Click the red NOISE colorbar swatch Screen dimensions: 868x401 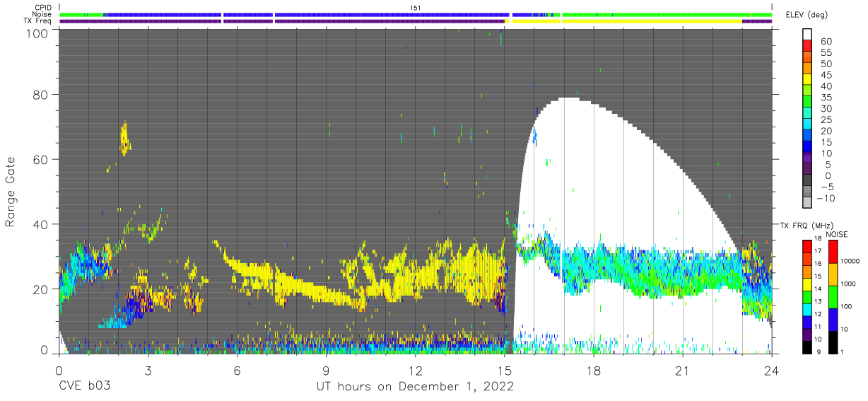833,252
